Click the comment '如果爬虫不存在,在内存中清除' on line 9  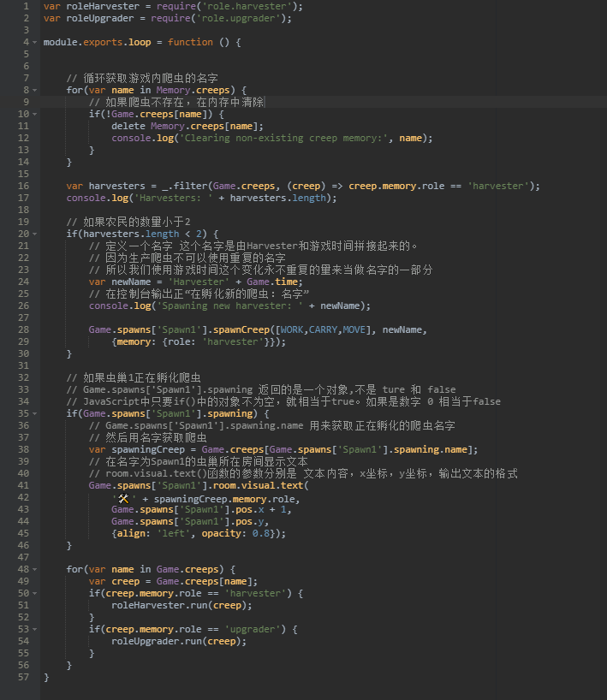click(x=176, y=102)
